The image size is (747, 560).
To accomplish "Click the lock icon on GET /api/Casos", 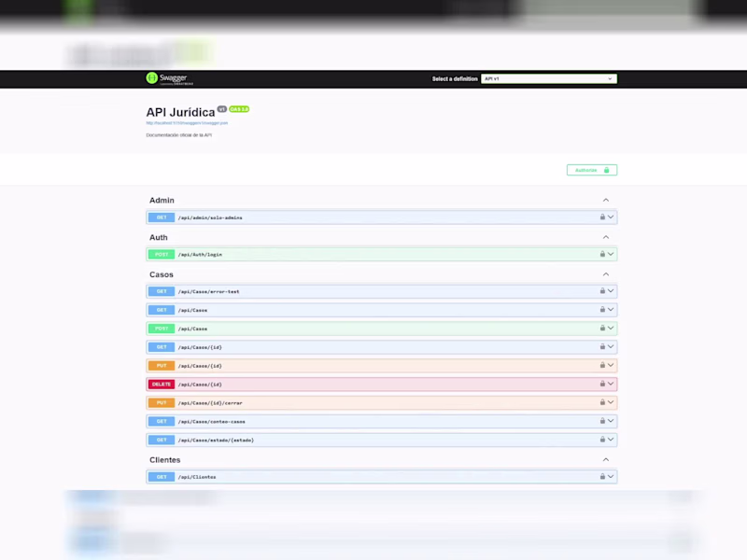I will pyautogui.click(x=602, y=310).
